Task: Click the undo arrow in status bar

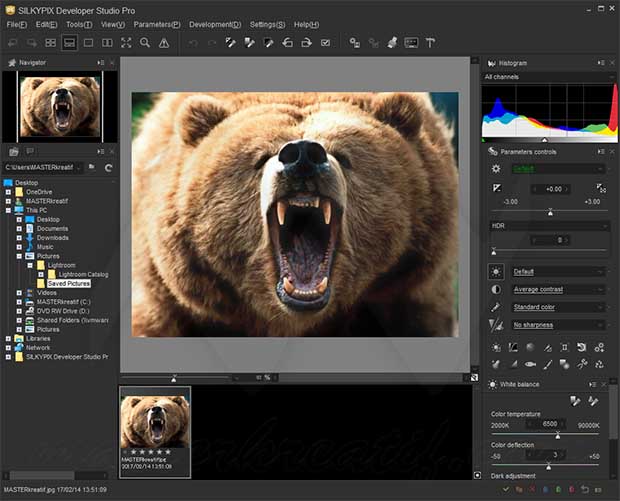Action: coord(585,490)
